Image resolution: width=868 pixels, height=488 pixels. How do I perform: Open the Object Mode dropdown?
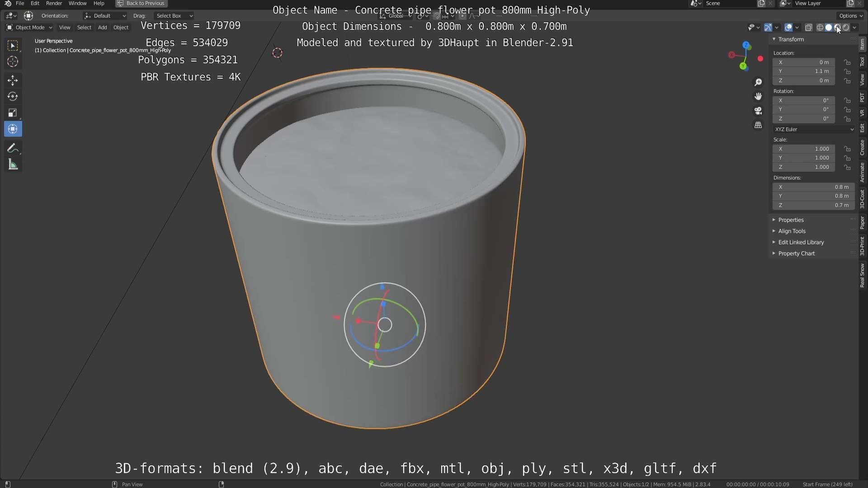pos(29,28)
